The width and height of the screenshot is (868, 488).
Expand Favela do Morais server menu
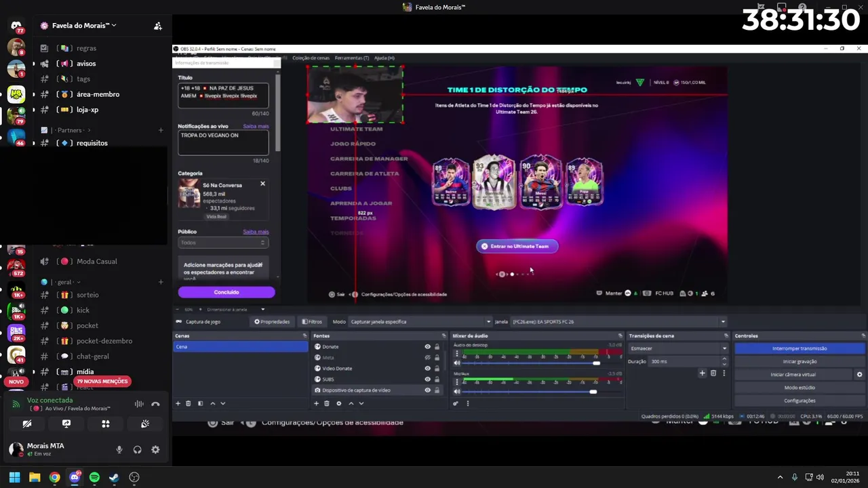coord(84,26)
